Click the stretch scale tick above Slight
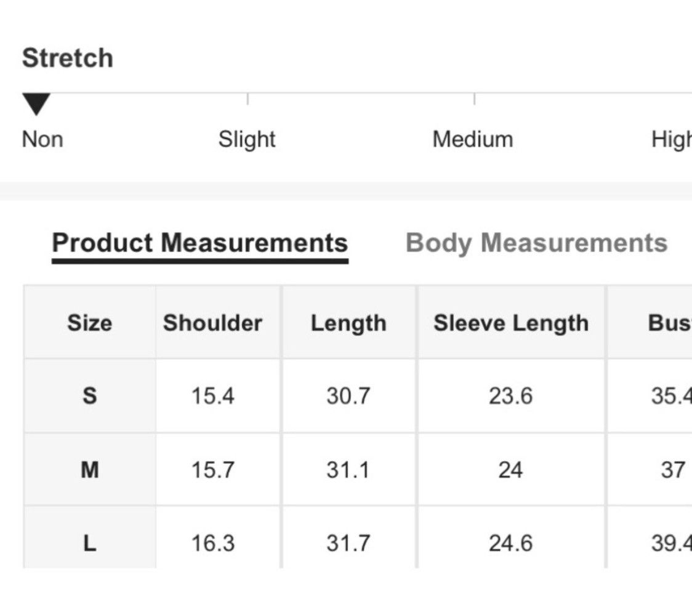 (x=248, y=99)
